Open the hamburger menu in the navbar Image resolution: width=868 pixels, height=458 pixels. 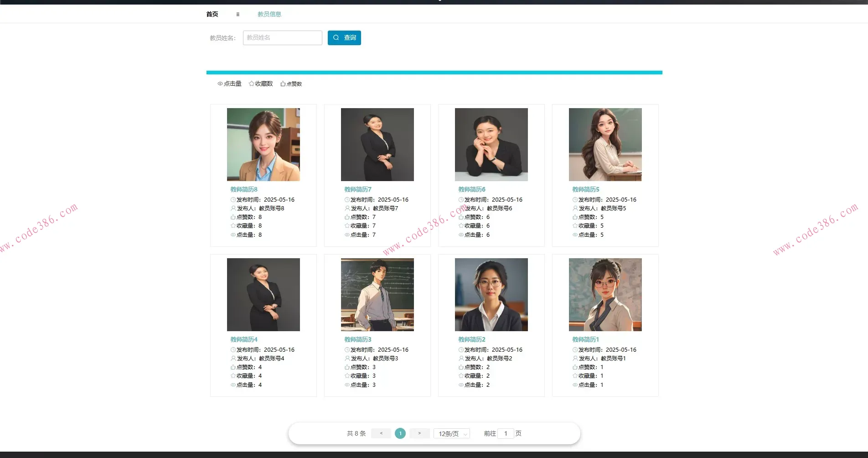(238, 14)
